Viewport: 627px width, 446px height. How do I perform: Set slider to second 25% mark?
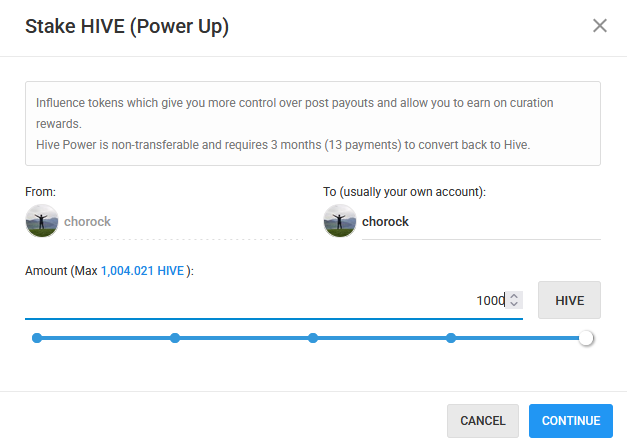point(175,338)
